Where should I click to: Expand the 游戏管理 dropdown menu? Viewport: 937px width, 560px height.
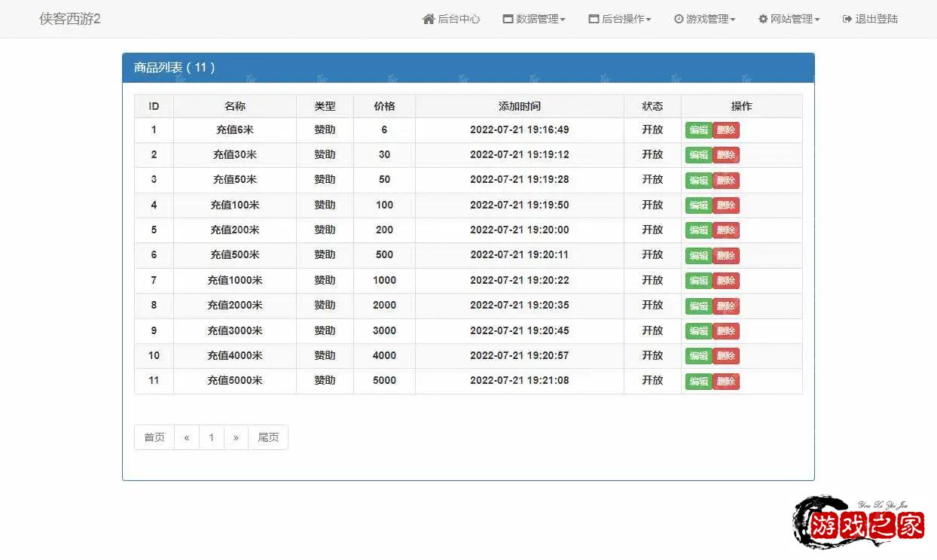tap(704, 19)
